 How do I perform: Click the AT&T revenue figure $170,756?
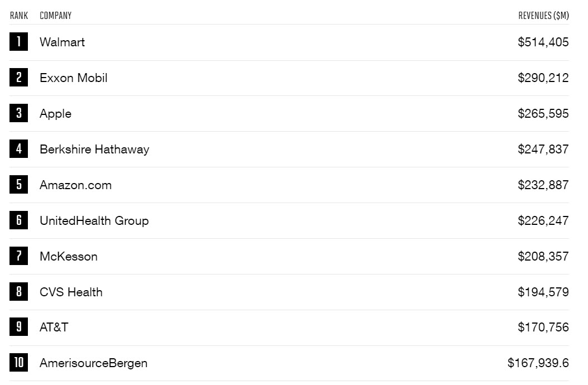pos(543,327)
